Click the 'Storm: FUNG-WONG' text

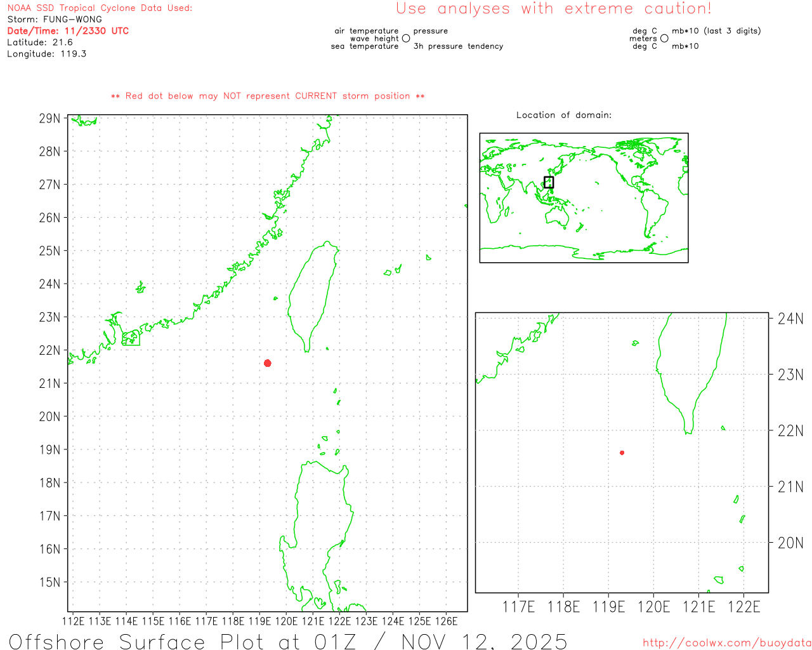[x=55, y=20]
